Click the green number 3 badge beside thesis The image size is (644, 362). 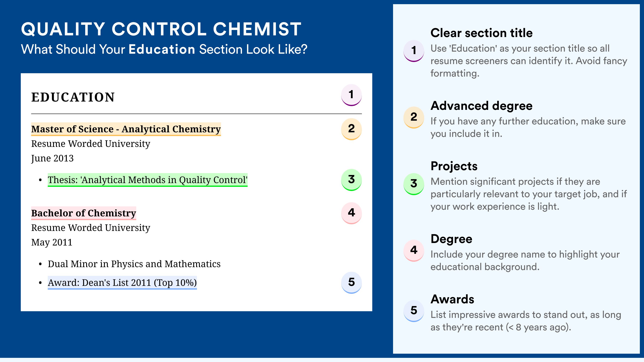pos(351,180)
